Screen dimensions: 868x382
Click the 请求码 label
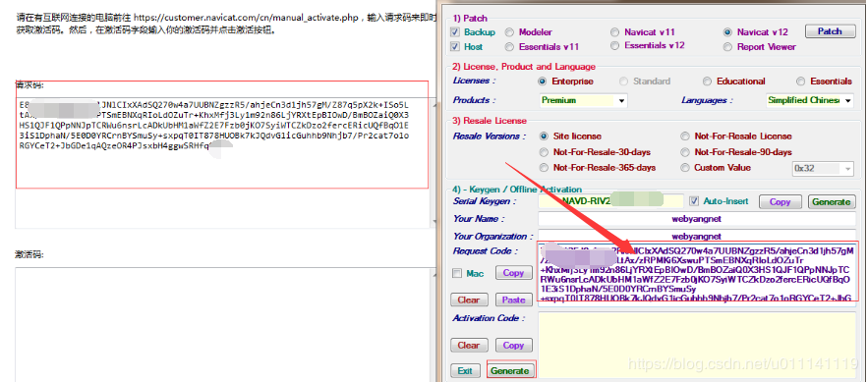[x=29, y=85]
